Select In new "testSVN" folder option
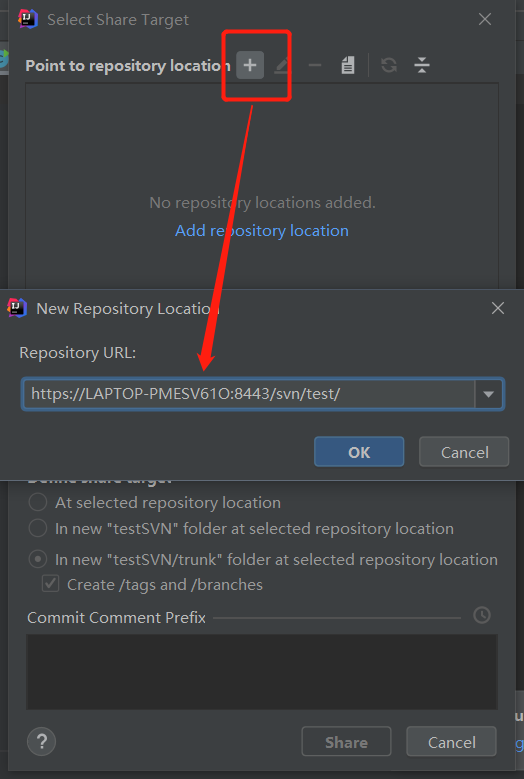This screenshot has width=524, height=779. (241, 529)
